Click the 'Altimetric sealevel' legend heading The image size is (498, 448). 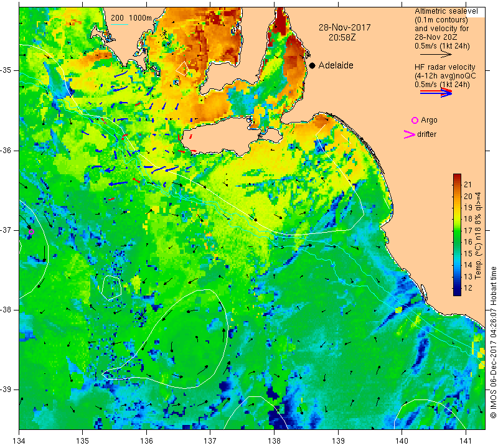pos(446,11)
